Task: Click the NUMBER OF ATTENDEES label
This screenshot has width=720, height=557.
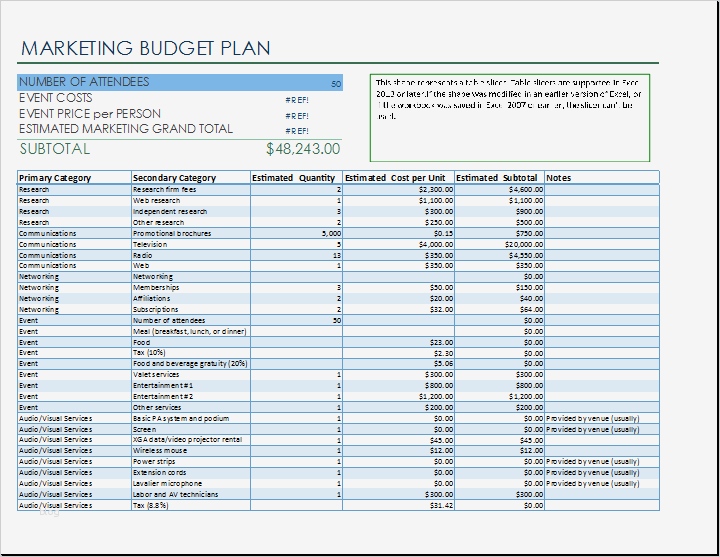Action: [84, 82]
